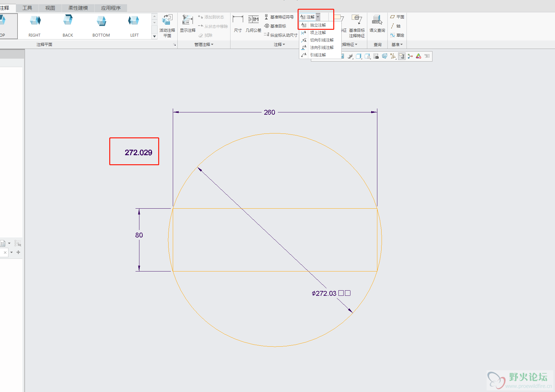Click the disabled 拭除 button

pyautogui.click(x=206, y=35)
